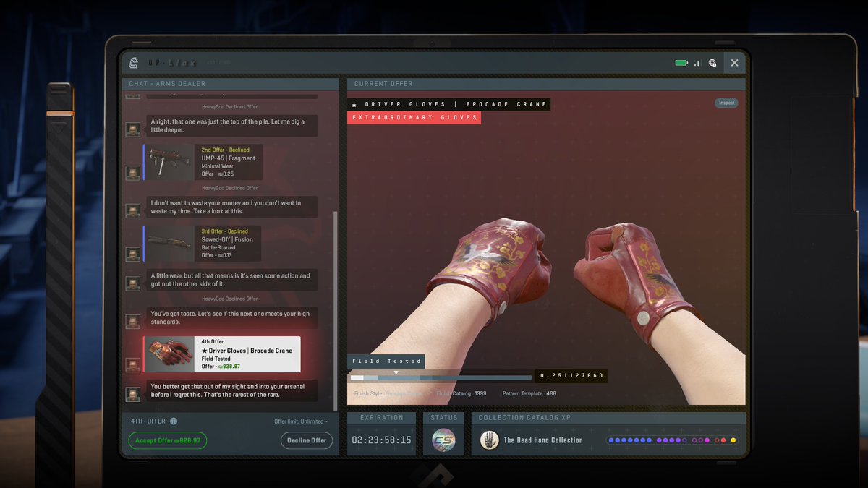Image resolution: width=868 pixels, height=488 pixels.
Task: Click the dealer avatar beside "Alright, that one was"
Action: [133, 129]
